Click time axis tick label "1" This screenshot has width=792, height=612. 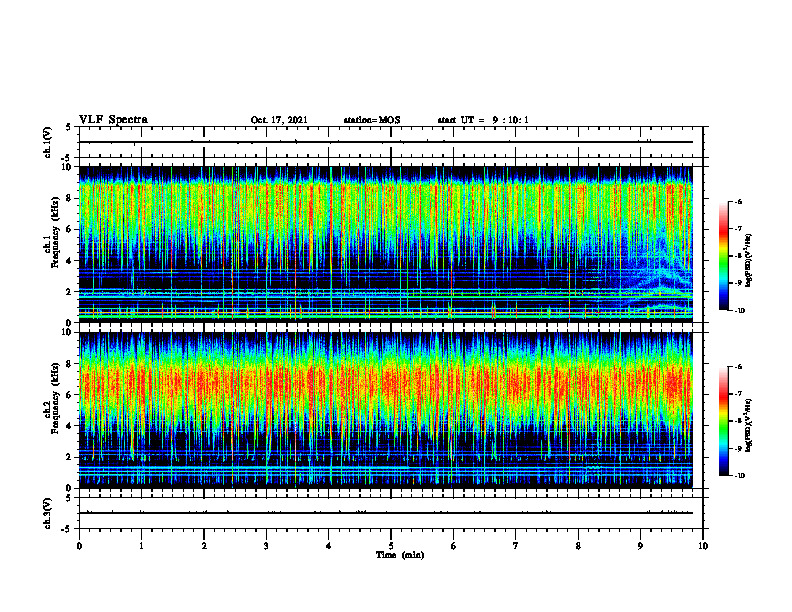(141, 546)
